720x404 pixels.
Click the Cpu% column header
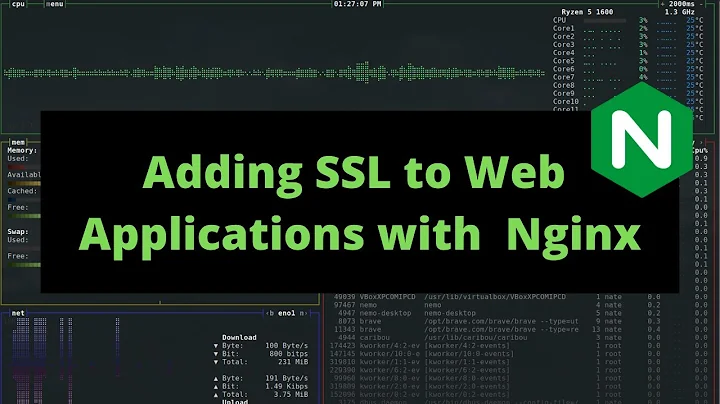(700, 151)
